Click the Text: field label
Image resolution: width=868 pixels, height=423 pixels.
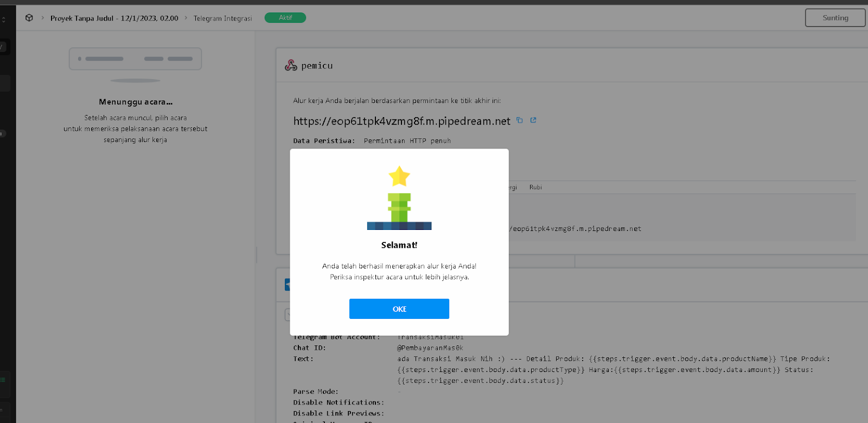click(x=303, y=359)
